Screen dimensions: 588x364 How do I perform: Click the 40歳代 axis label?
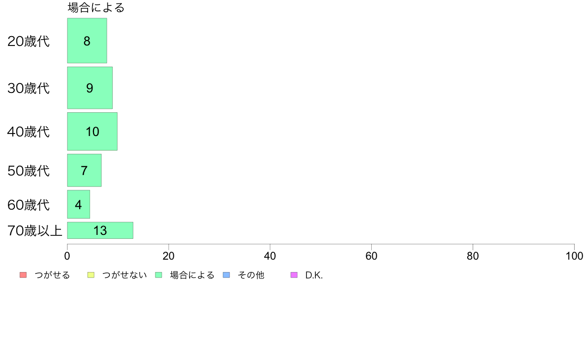pyautogui.click(x=29, y=132)
